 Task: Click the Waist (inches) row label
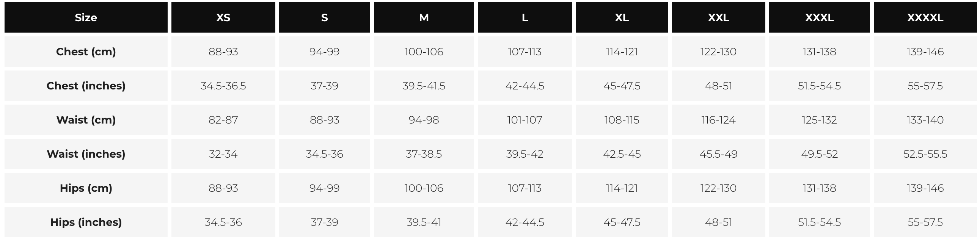pos(86,154)
